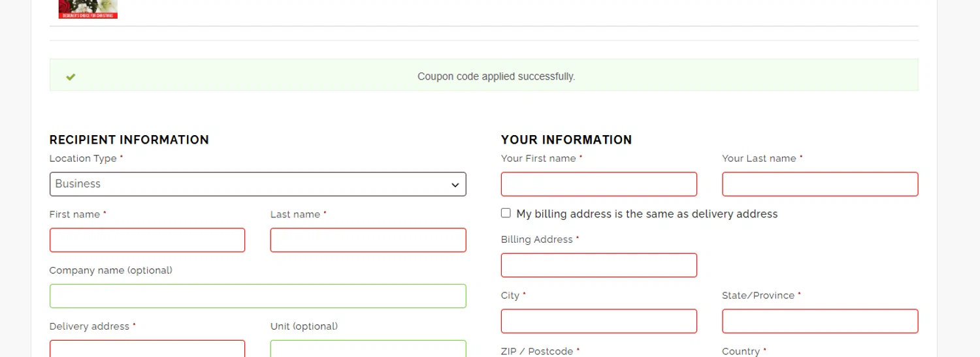Screen dimensions: 980x357
Task: Click the 'My billing address is the same' label
Action: (647, 214)
